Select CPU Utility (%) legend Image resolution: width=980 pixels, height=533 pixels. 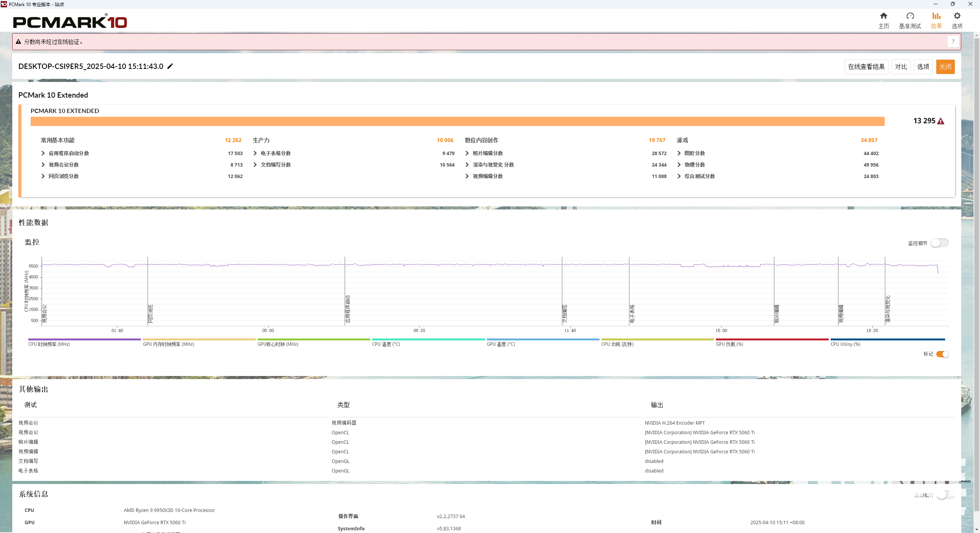coord(887,342)
